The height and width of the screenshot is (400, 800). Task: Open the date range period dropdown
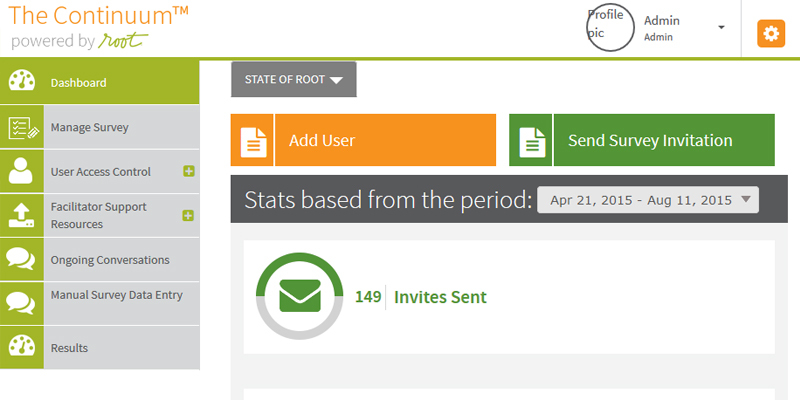point(648,200)
